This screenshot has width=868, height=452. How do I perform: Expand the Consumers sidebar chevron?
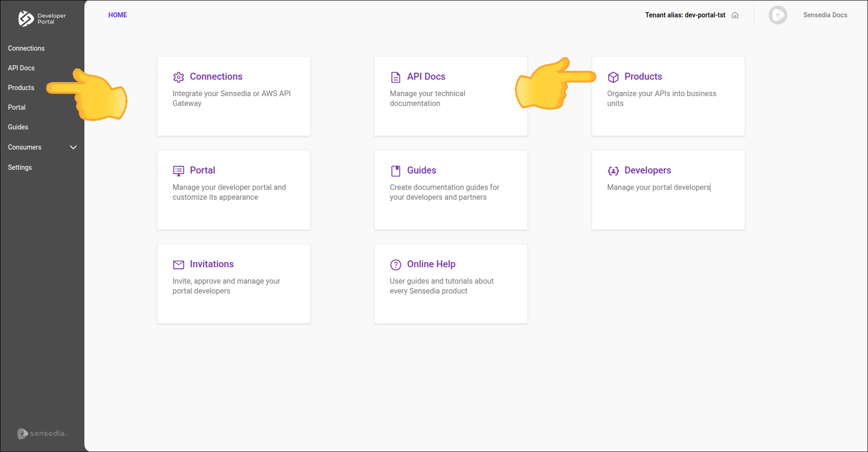pos(73,147)
